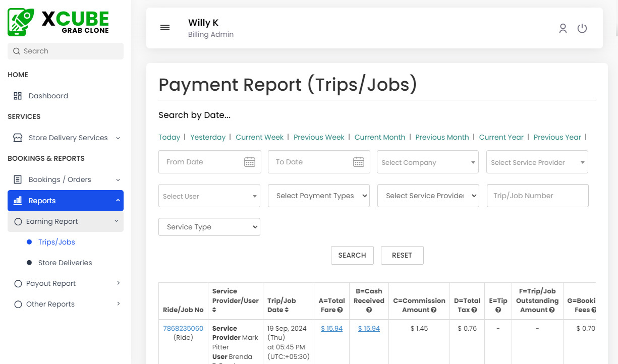This screenshot has height=364, width=618.
Task: Click the Dashboard grid icon in sidebar
Action: (17, 95)
